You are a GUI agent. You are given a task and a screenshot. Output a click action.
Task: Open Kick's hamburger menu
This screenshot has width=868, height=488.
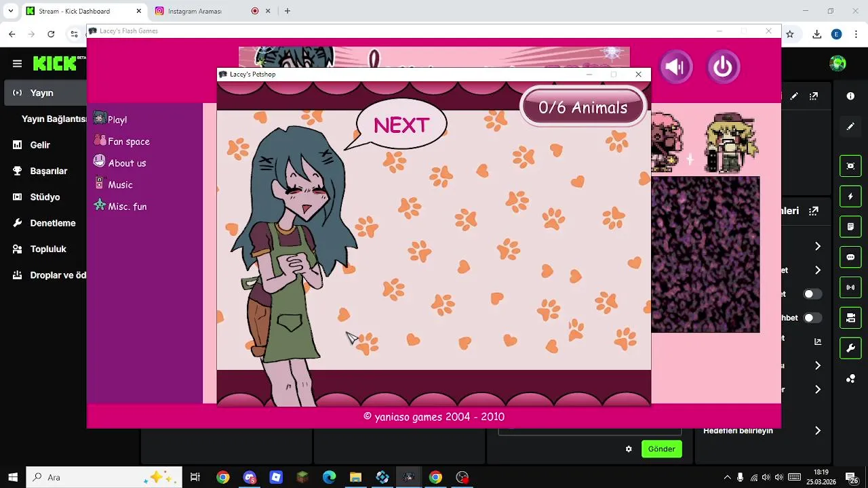tap(17, 64)
